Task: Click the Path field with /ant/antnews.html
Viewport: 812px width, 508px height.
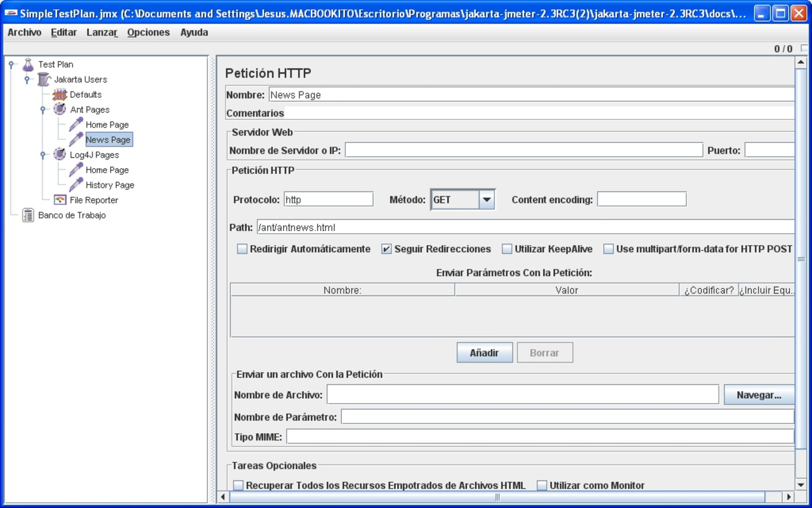Action: tap(525, 227)
